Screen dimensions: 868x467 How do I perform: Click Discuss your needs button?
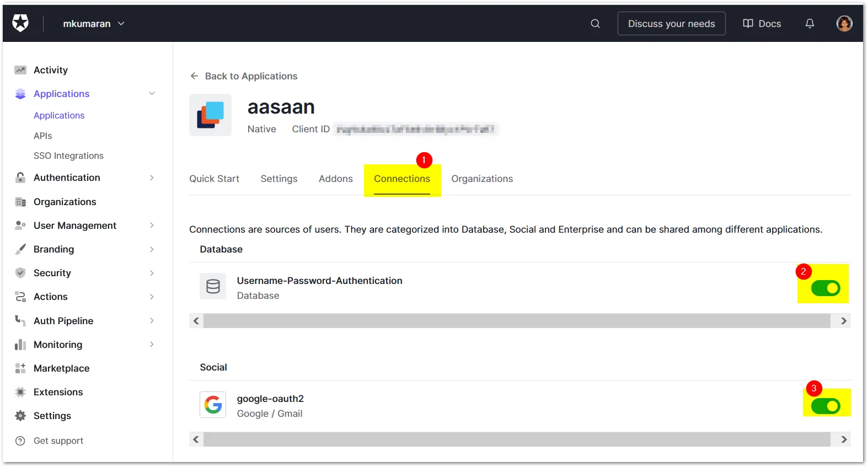(x=671, y=24)
